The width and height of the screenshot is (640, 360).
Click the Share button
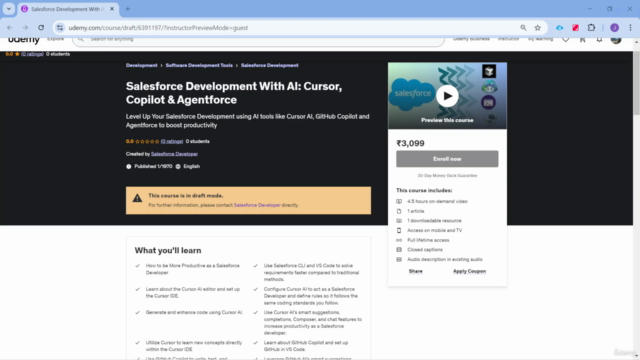416,271
